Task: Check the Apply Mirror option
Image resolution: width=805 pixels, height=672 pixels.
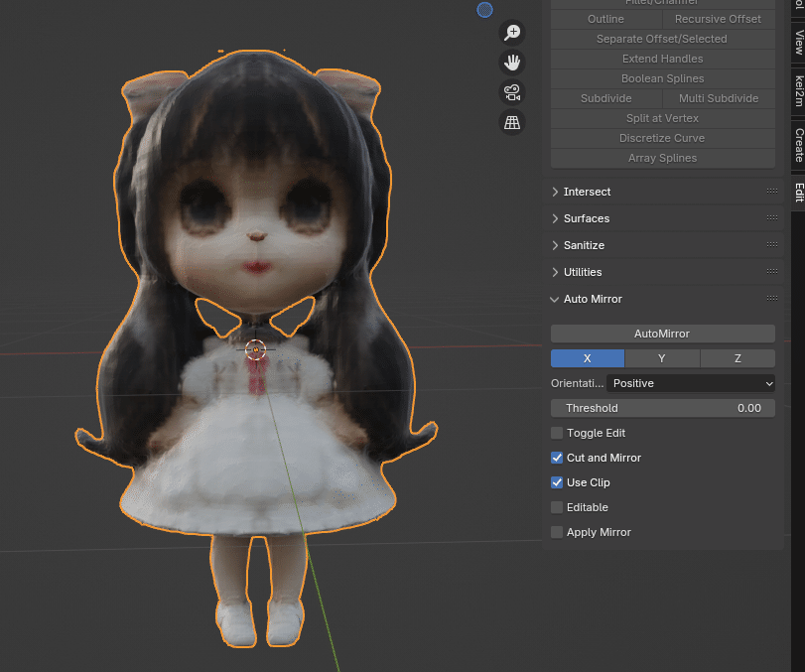Action: click(557, 532)
